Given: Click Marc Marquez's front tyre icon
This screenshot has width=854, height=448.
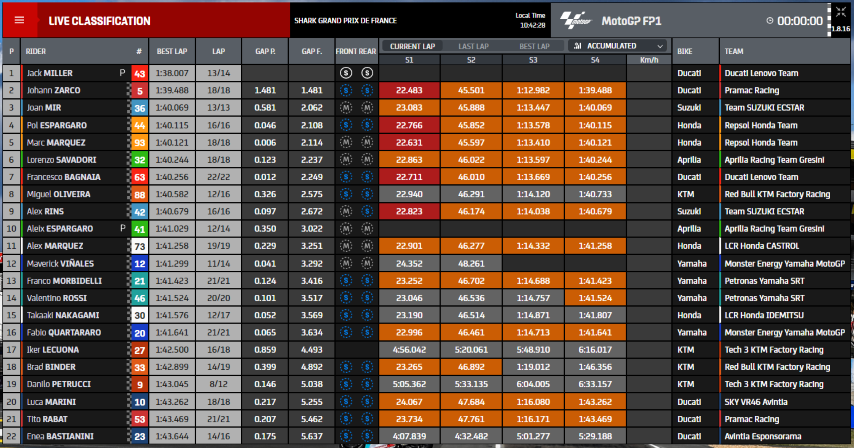Looking at the screenshot, I should point(346,143).
